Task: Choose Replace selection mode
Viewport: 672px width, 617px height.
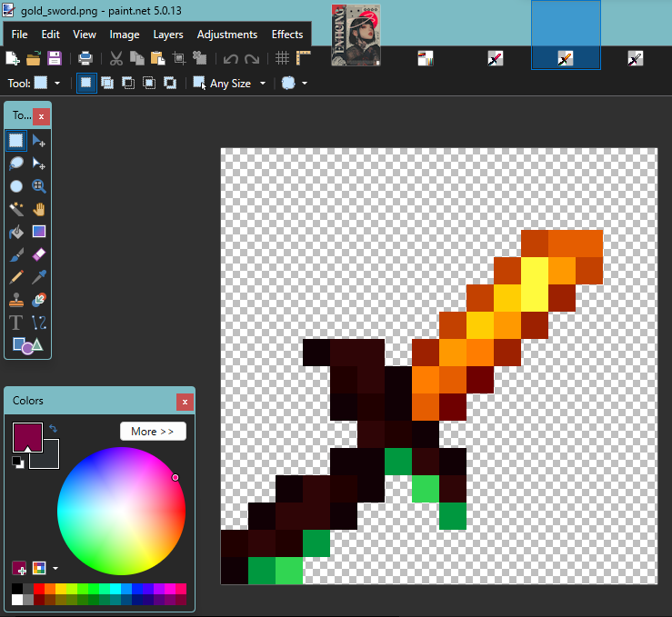Action: click(86, 83)
